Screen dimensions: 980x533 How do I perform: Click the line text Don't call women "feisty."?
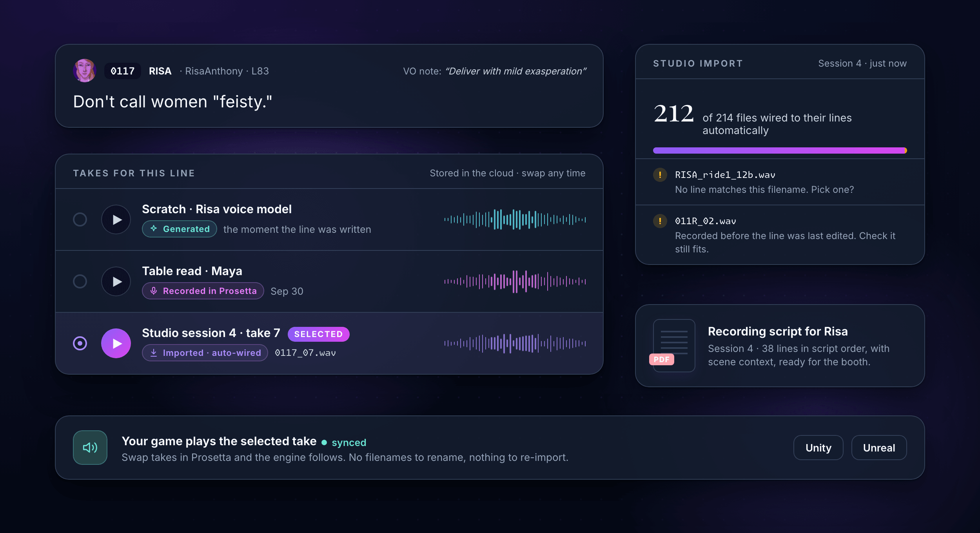172,102
